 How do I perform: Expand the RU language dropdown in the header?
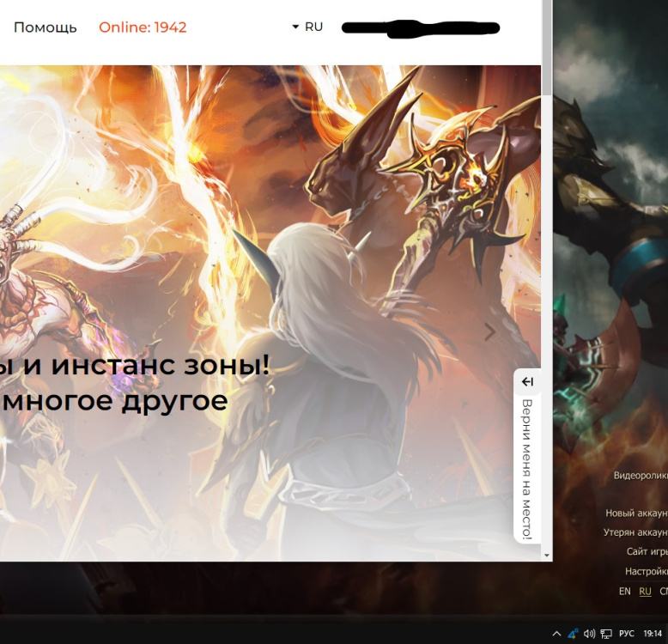pyautogui.click(x=307, y=27)
